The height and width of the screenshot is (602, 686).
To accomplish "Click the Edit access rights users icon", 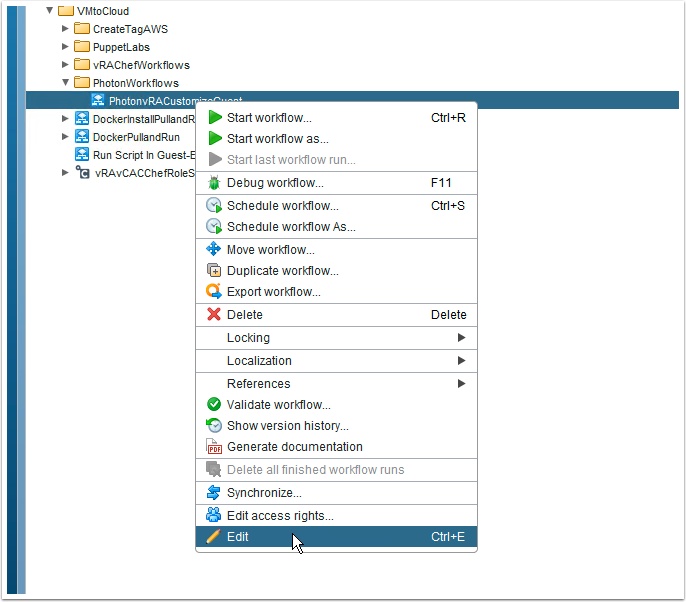I will 214,516.
